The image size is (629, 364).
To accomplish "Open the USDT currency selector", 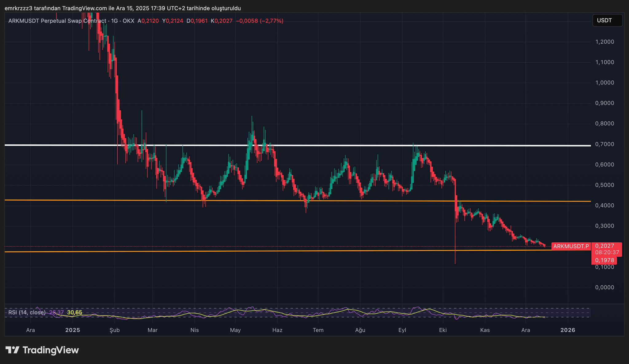I will coord(607,21).
